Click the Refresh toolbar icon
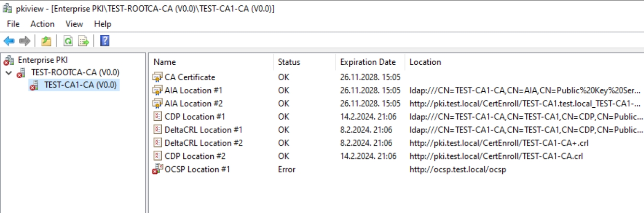Screen dimensions: 644x213 click(69, 42)
